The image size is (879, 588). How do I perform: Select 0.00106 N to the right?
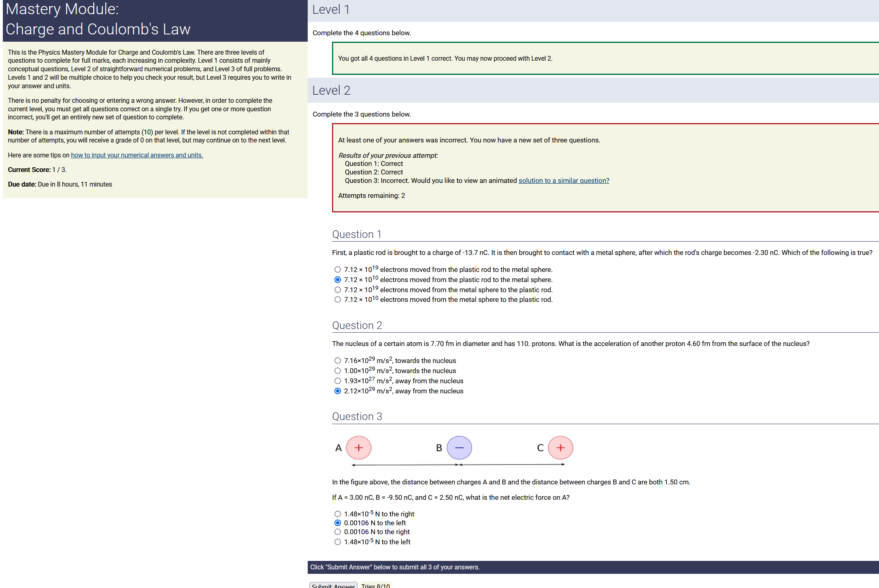pyautogui.click(x=337, y=532)
